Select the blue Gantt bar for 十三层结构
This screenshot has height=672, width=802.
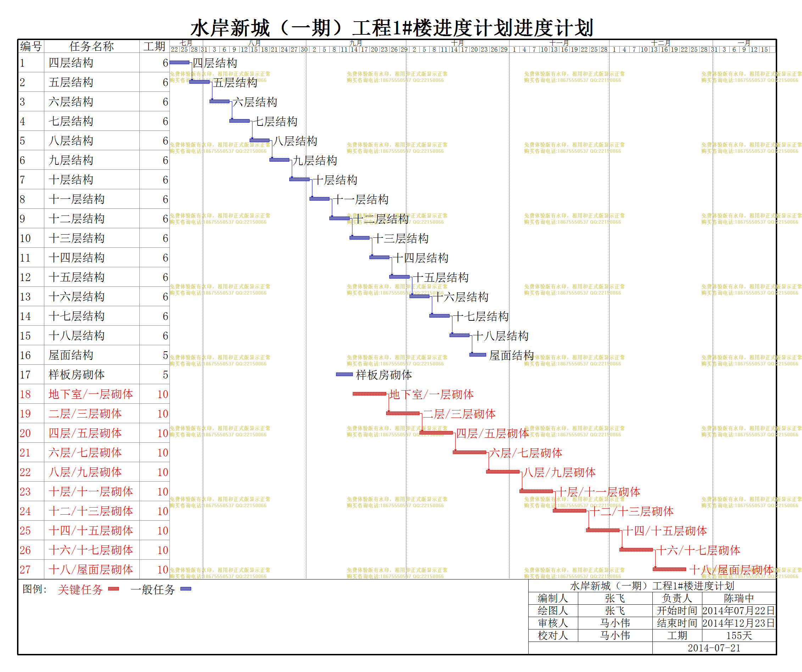point(360,237)
